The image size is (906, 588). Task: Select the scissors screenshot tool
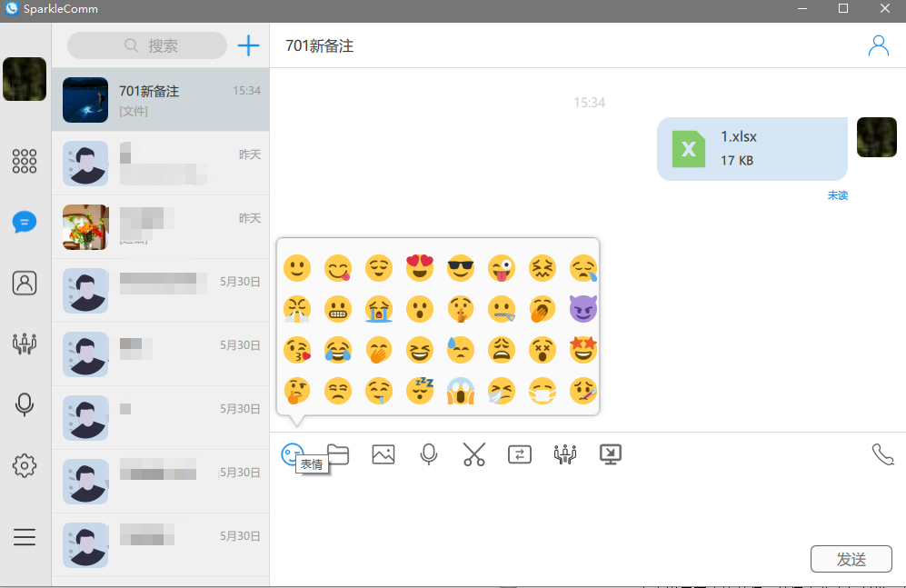coord(474,453)
